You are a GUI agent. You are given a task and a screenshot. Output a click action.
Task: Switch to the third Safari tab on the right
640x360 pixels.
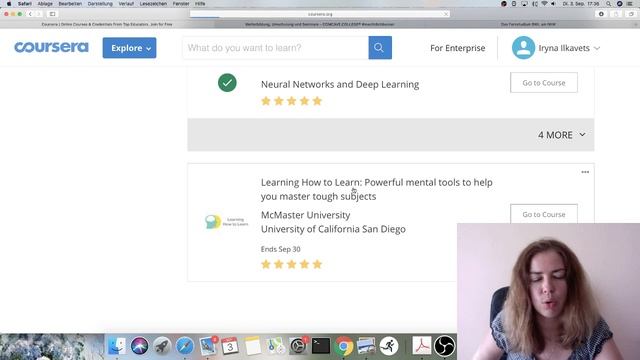(528, 24)
